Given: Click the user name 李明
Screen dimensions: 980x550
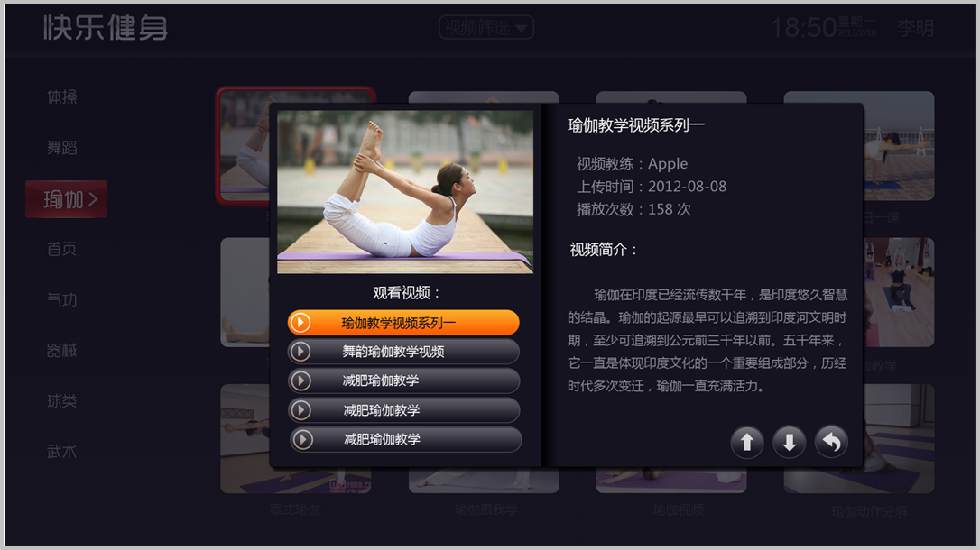Looking at the screenshot, I should (x=914, y=28).
